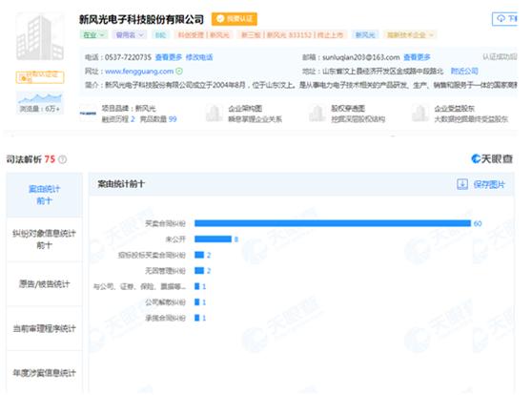Image resolution: width=532 pixels, height=395 pixels.
Task: Expand the 曾用名 former-name dropdown tag
Action: (130, 34)
